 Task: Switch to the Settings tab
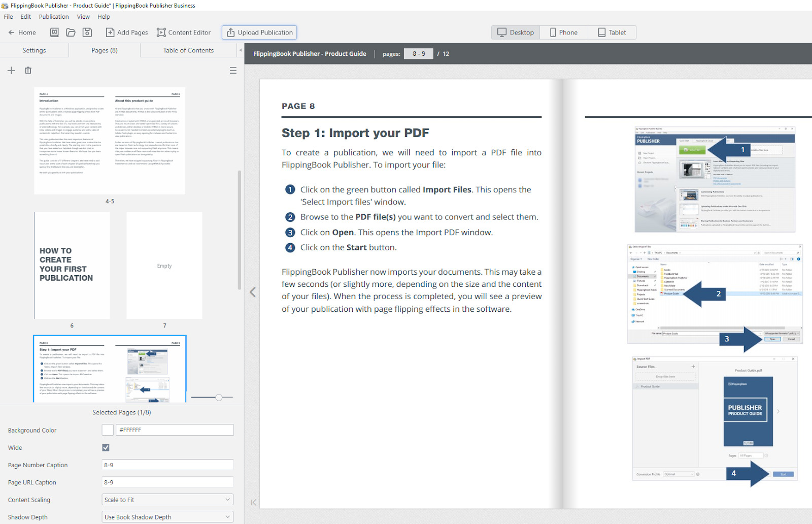34,50
